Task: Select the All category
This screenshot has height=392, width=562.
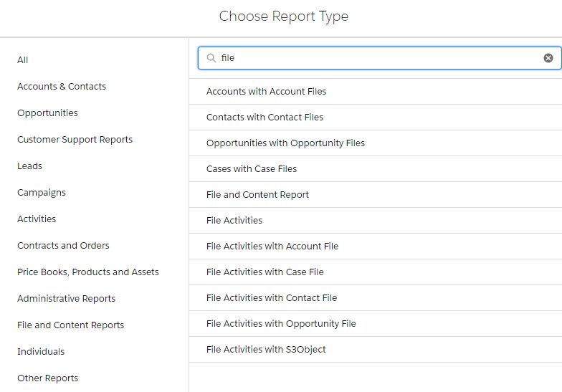Action: (x=23, y=60)
